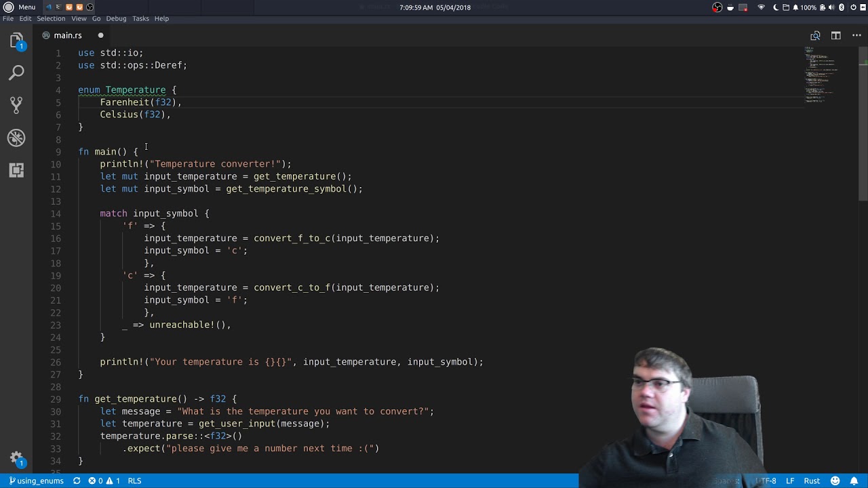Open the editor More Actions ellipsis
868x488 pixels.
(856, 35)
